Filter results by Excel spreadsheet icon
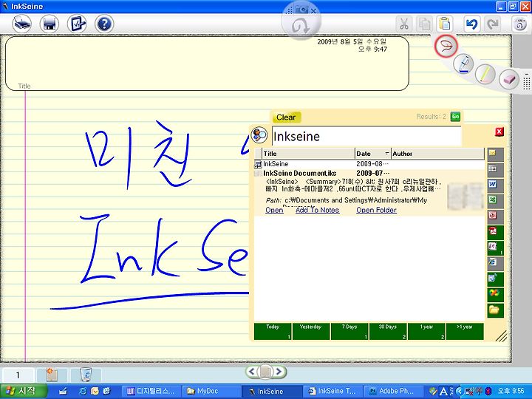Viewport: 532px width, 399px height. [x=495, y=201]
